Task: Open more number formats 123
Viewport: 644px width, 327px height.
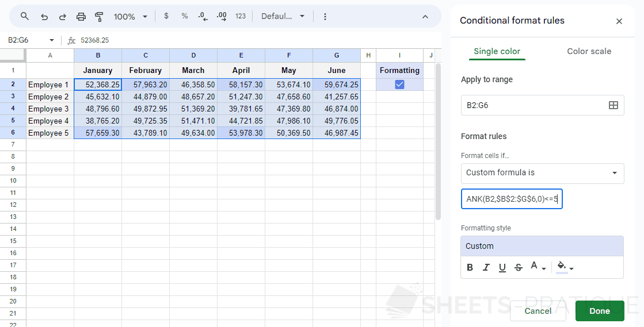Action: tap(240, 16)
